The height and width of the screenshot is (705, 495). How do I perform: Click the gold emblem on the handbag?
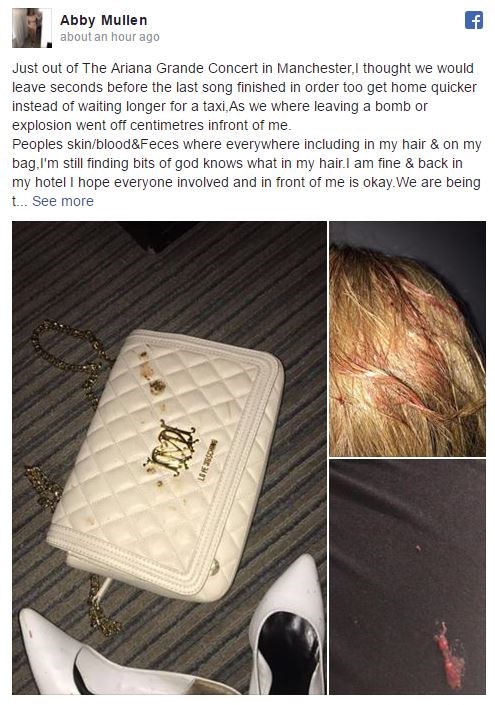[x=171, y=447]
